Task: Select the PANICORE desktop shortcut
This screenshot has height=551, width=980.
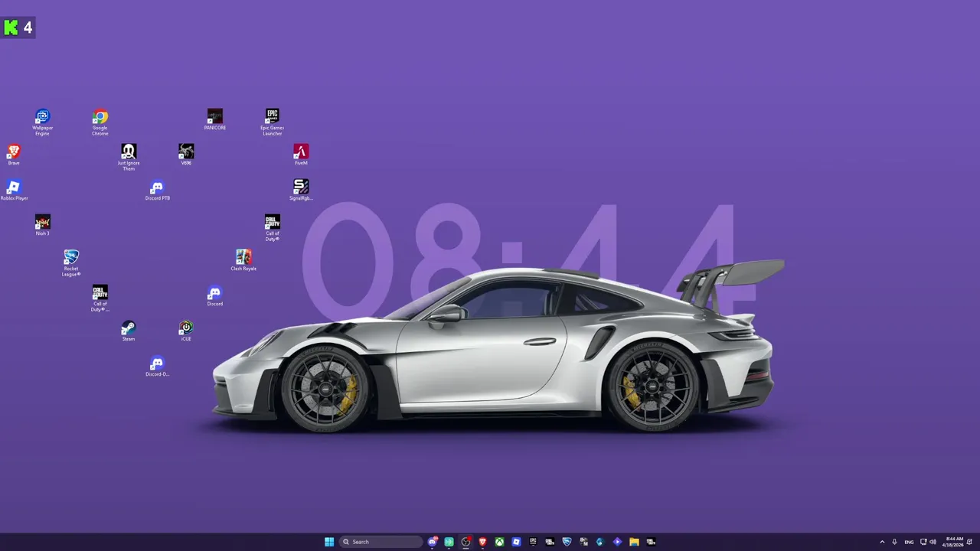Action: click(215, 119)
